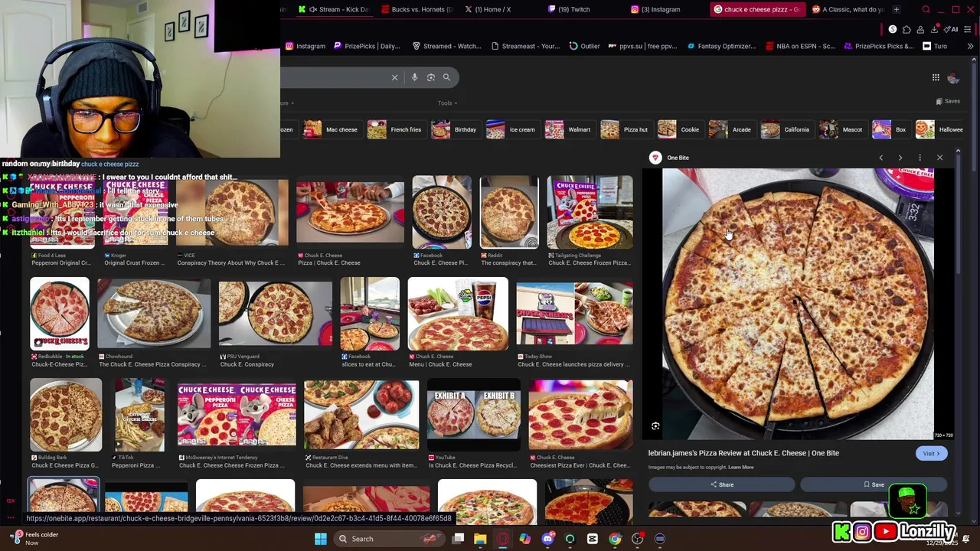The width and height of the screenshot is (980, 551).
Task: Open the Fantasy Optimizer bookmark
Action: pos(721,46)
